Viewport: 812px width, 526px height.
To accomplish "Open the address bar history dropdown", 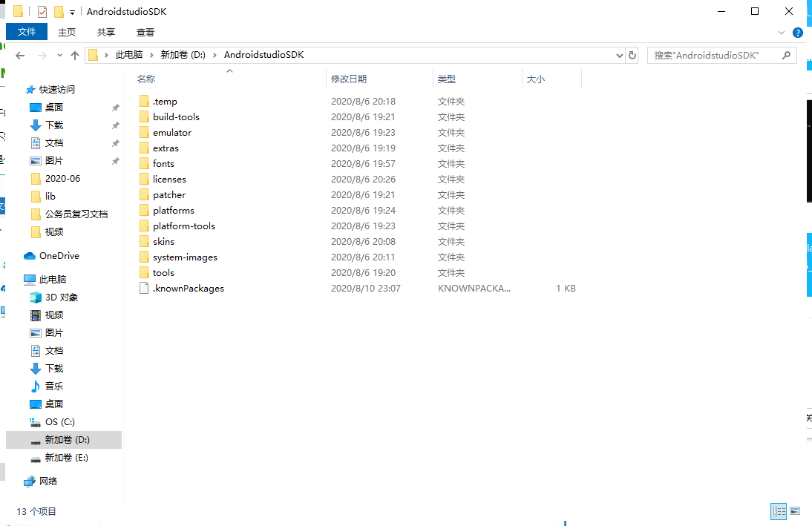I will tap(618, 55).
